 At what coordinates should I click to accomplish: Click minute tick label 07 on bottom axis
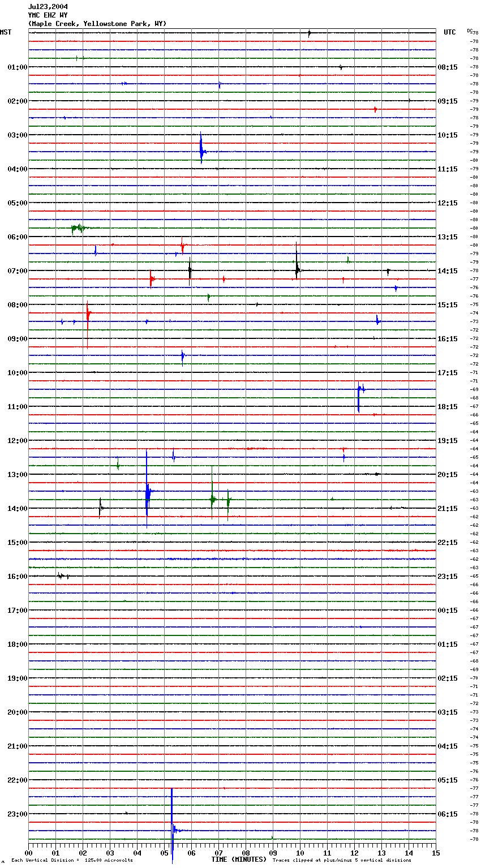point(218,852)
